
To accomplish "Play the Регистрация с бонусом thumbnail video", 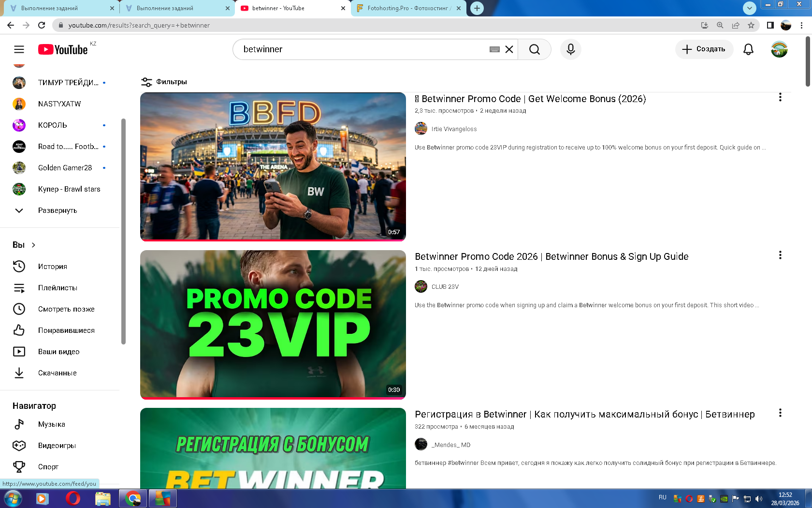I will (x=273, y=448).
